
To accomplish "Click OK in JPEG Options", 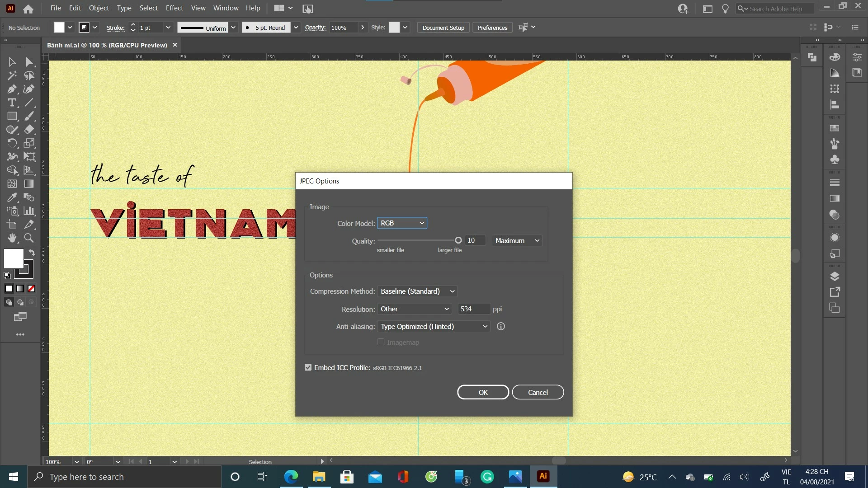I will pos(483,392).
